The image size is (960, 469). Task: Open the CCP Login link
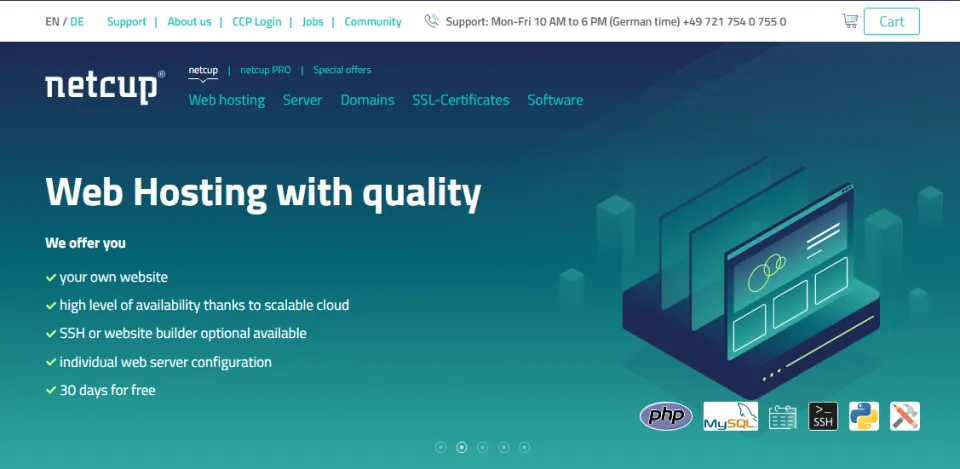coord(257,21)
